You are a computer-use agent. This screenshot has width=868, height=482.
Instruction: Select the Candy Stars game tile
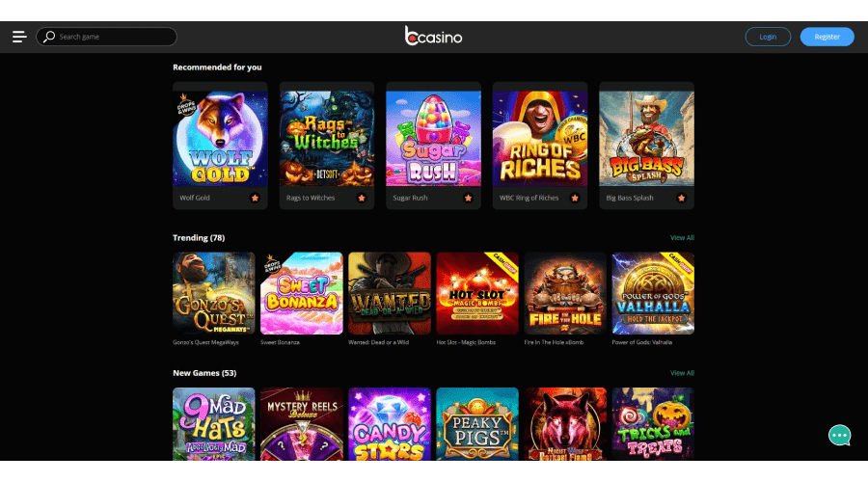click(x=390, y=424)
